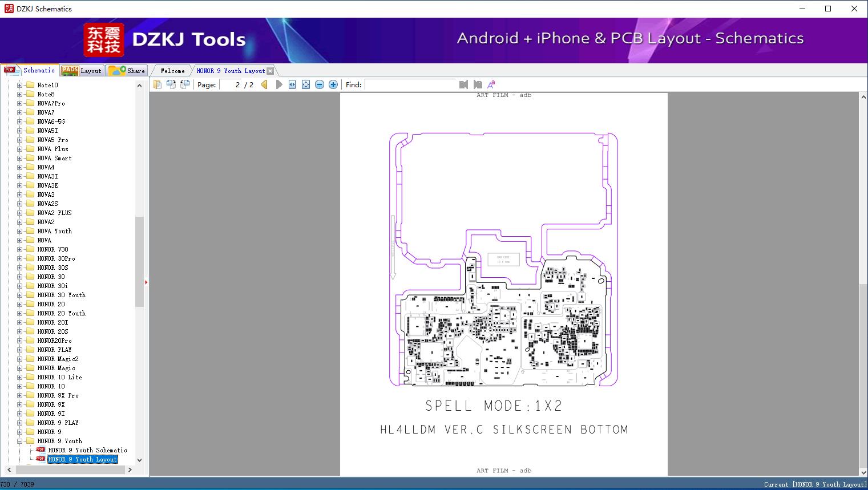Image resolution: width=868 pixels, height=490 pixels.
Task: Fit whole page in view icon
Action: click(306, 84)
